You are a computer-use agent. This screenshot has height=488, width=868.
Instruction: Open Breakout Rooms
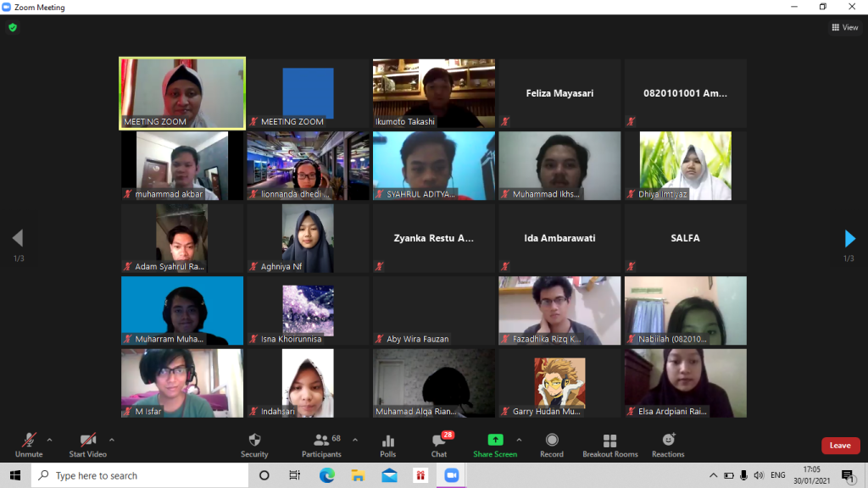coord(609,443)
